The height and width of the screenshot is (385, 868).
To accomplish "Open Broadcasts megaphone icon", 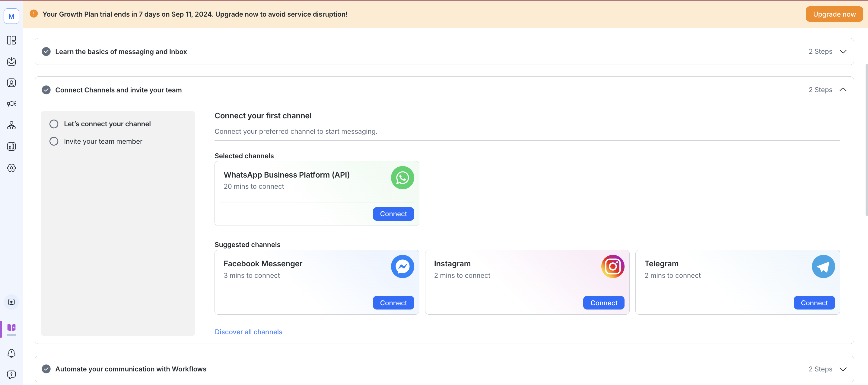I will [11, 104].
